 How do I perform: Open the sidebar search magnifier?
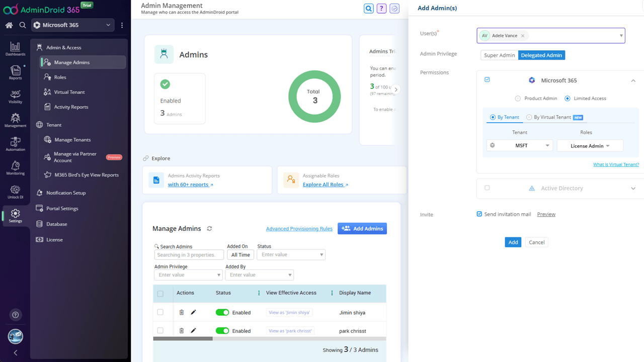[x=23, y=25]
